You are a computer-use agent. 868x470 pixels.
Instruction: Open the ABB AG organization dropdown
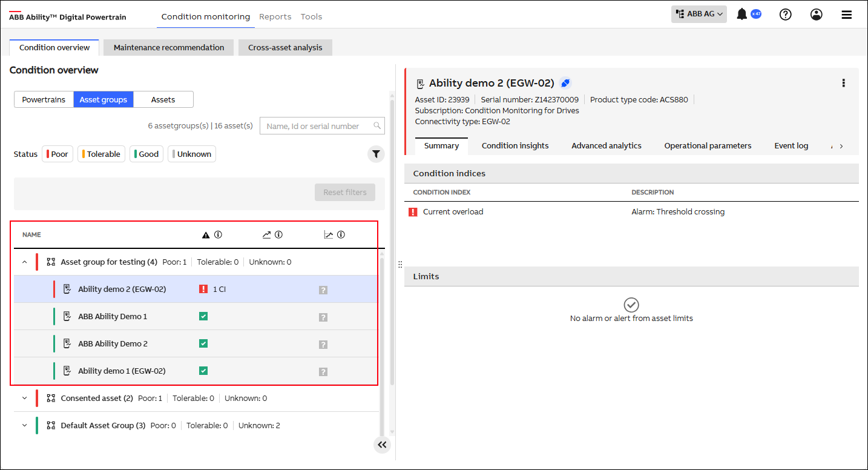point(699,14)
